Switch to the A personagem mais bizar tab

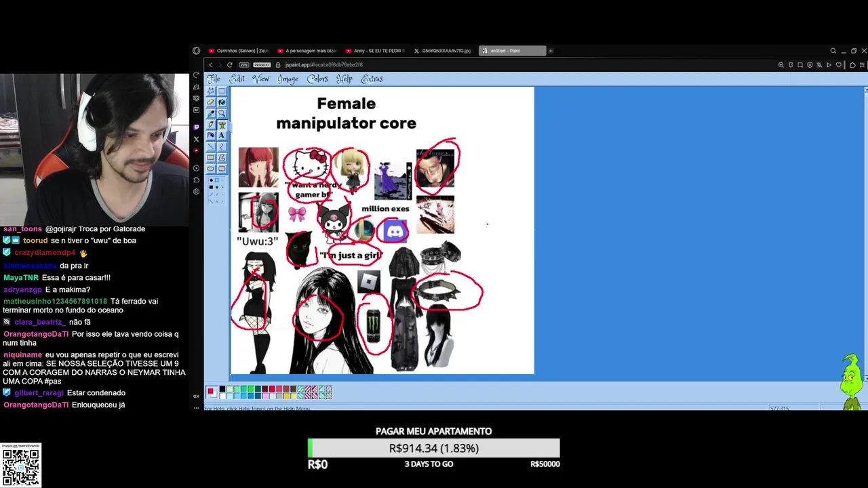tap(307, 51)
